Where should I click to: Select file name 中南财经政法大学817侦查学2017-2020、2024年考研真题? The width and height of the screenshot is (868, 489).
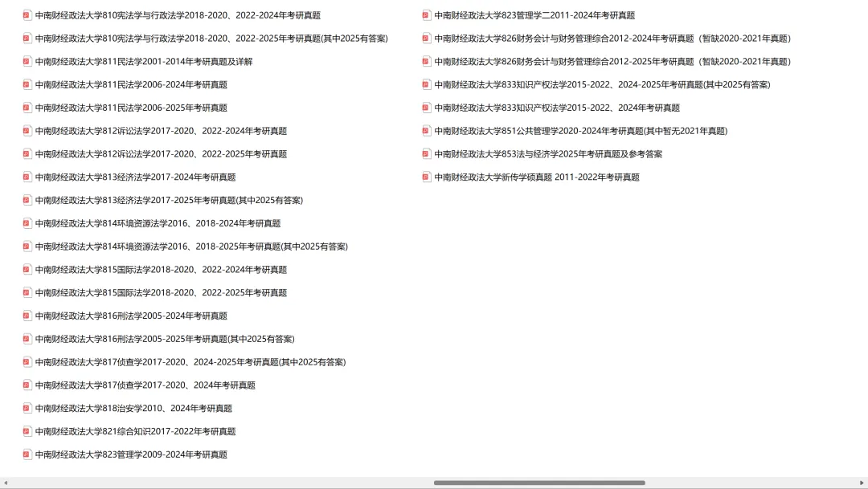coord(145,385)
